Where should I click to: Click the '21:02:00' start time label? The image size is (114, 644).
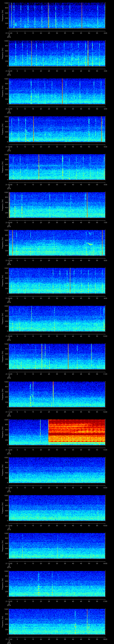point(9,71)
